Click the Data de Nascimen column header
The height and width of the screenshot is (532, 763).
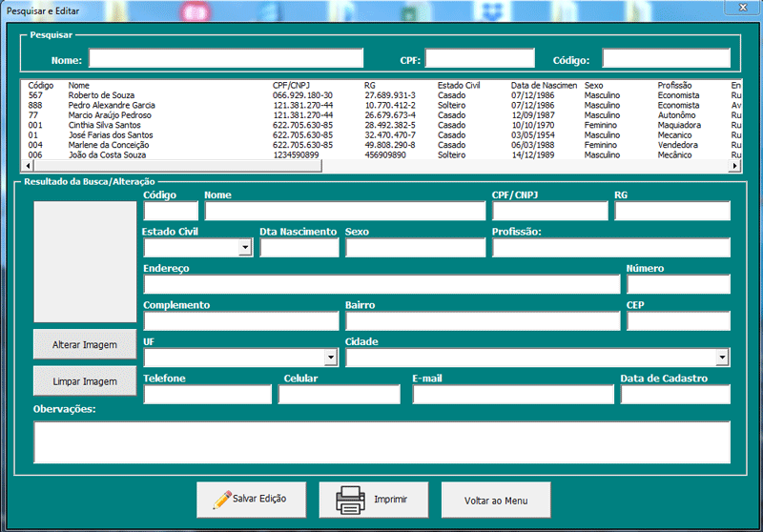[544, 85]
